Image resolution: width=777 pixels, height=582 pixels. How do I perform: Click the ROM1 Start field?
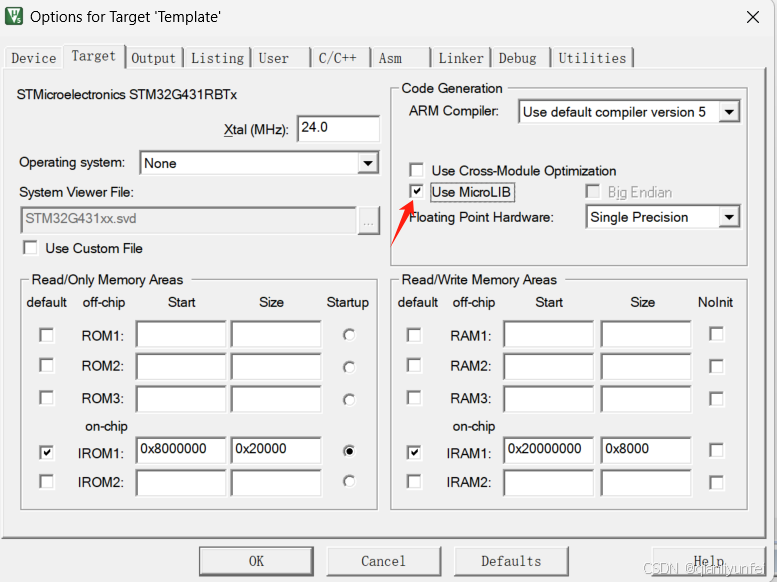click(x=181, y=334)
